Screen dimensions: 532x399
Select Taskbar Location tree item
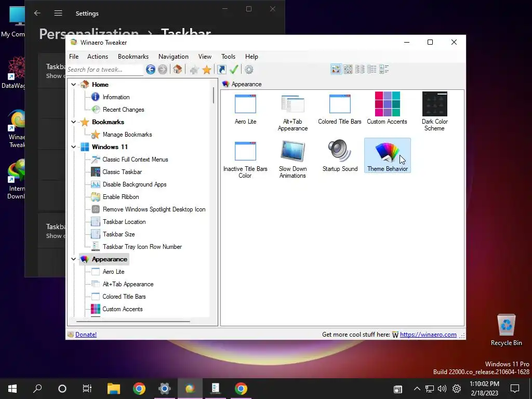[x=124, y=222]
